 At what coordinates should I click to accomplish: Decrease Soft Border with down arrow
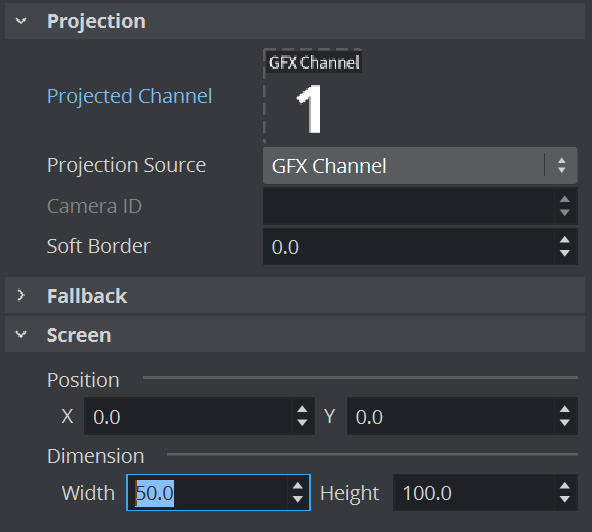(x=565, y=253)
